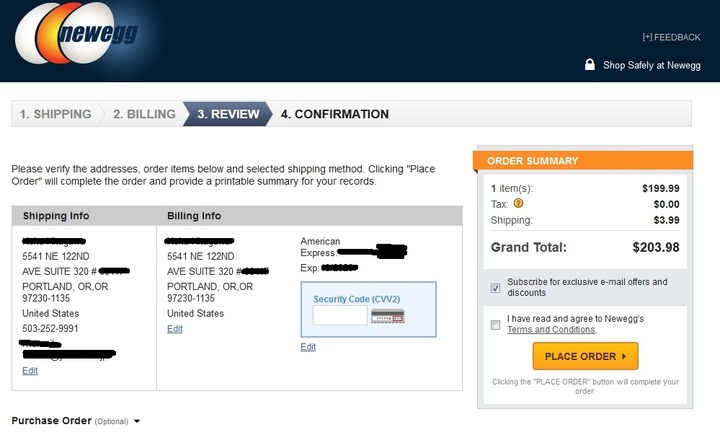Focus the Security Code (CVV2) field
The width and height of the screenshot is (720, 435).
coord(340,316)
